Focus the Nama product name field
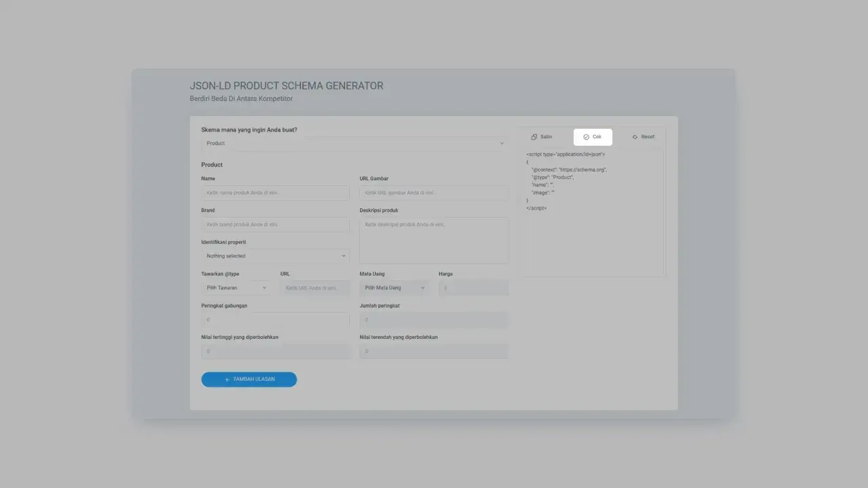 click(x=275, y=193)
